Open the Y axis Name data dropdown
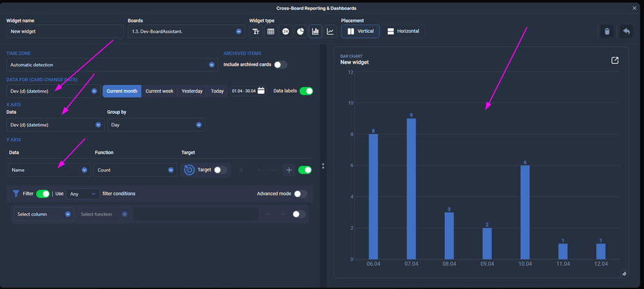This screenshot has width=644, height=289. click(x=49, y=170)
